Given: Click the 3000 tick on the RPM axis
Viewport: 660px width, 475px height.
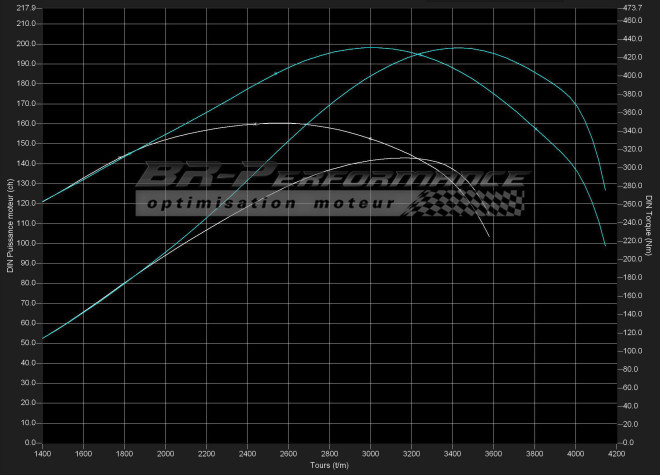Looking at the screenshot, I should pos(371,453).
